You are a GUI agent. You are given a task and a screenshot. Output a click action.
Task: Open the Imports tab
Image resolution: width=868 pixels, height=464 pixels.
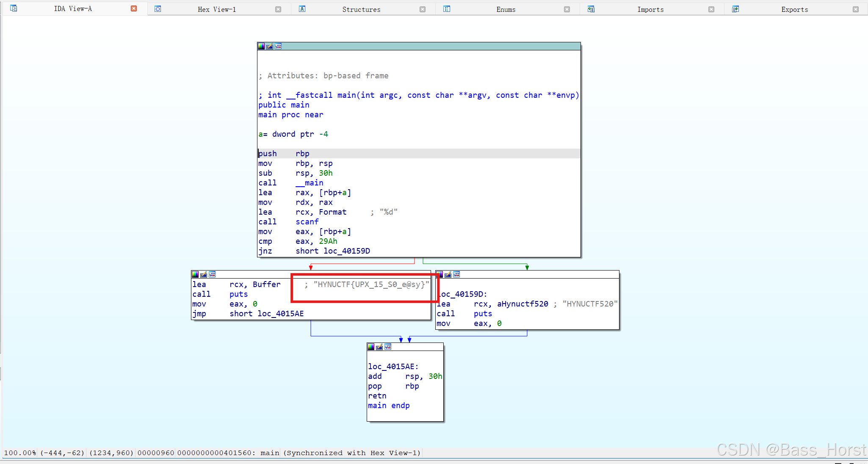coord(650,9)
